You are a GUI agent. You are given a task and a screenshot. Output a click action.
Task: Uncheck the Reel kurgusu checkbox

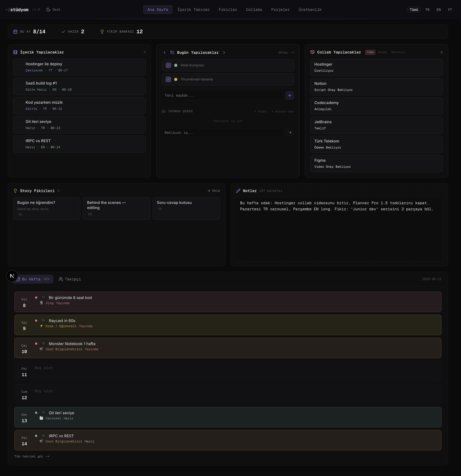tap(168, 65)
